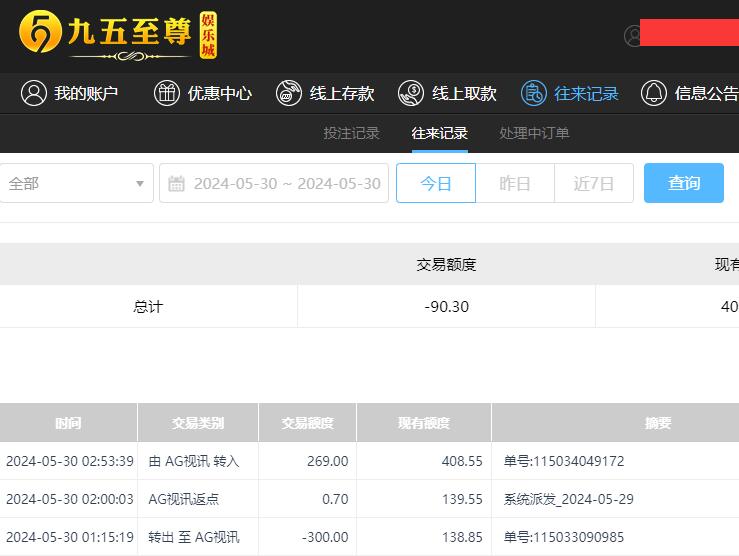Click the 线上存款 deposit icon

[x=289, y=93]
